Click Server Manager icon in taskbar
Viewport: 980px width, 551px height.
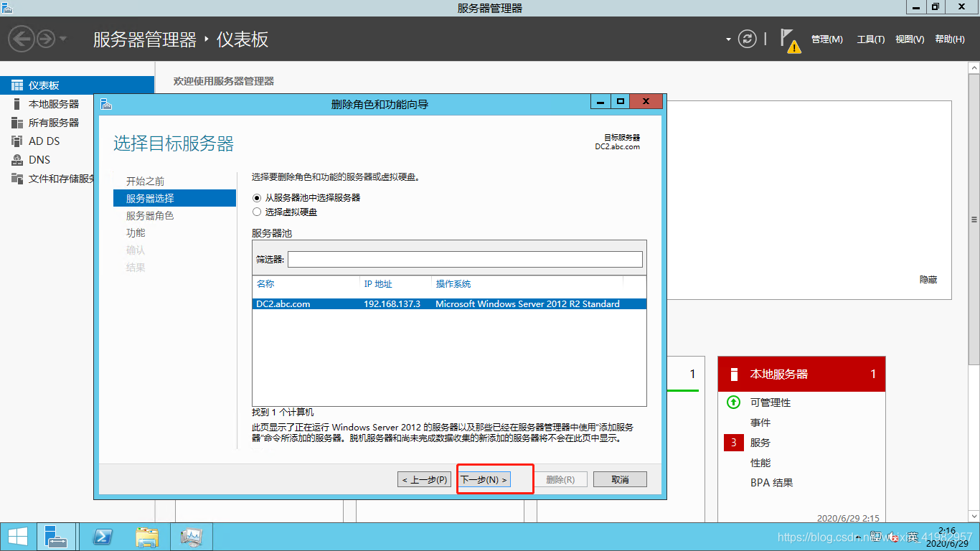tap(56, 537)
